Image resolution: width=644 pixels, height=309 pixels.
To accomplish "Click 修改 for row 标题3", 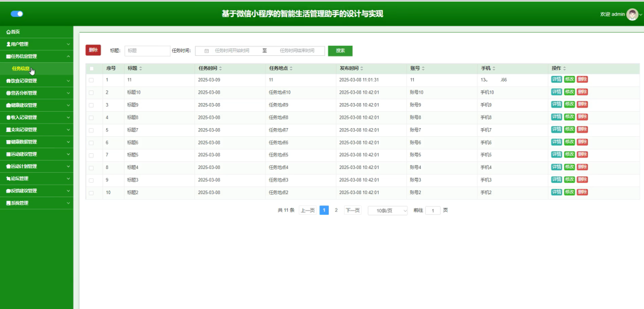I will pos(569,180).
